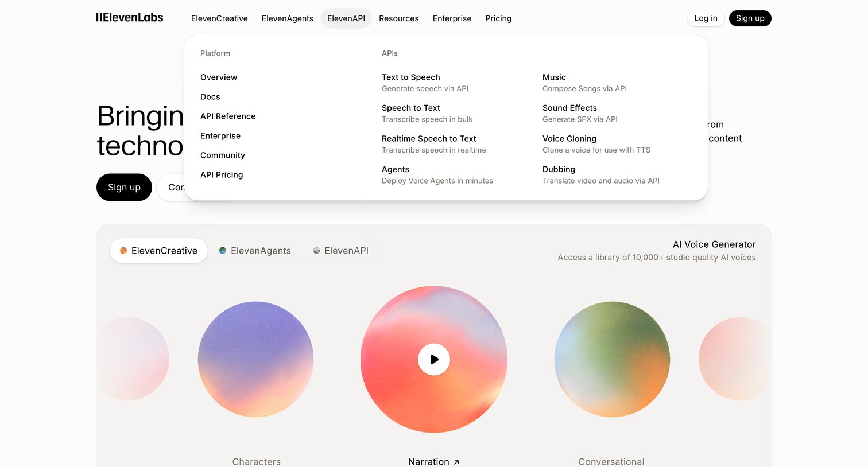Click the ElevenCreative orange dot icon
Screen dimensions: 868x467
click(123, 251)
